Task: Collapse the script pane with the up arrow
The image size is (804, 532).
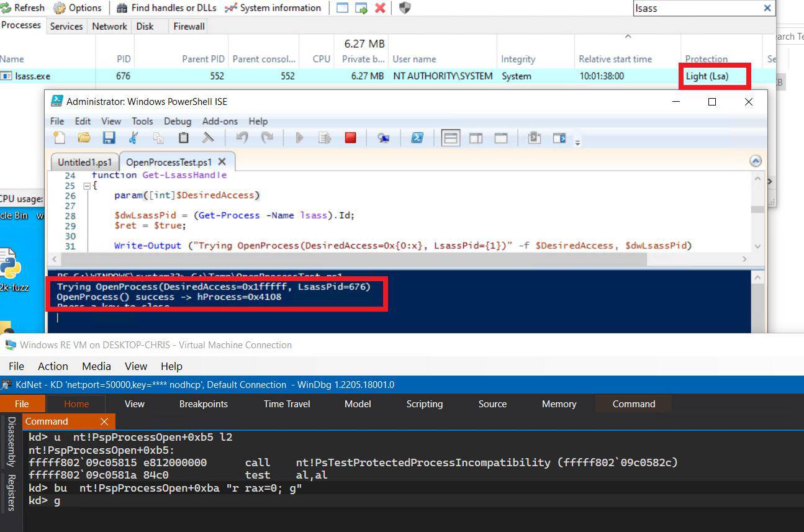Action: pos(756,160)
